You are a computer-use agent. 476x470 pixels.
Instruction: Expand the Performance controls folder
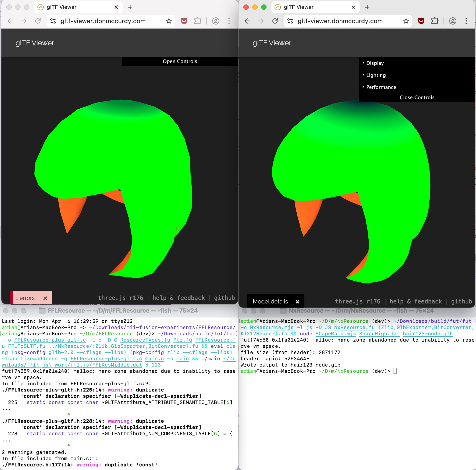pyautogui.click(x=381, y=87)
